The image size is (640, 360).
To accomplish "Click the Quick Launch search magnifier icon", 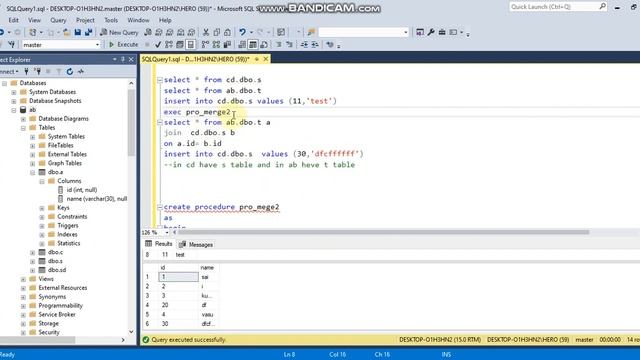I will point(602,7).
